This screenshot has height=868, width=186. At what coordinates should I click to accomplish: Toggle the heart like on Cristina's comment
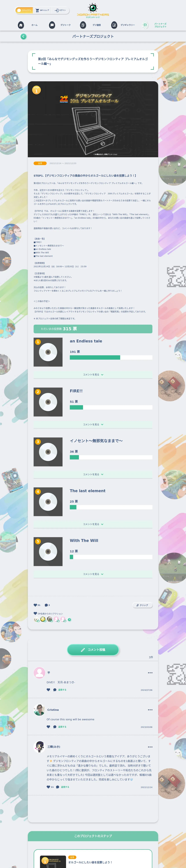pos(48,727)
